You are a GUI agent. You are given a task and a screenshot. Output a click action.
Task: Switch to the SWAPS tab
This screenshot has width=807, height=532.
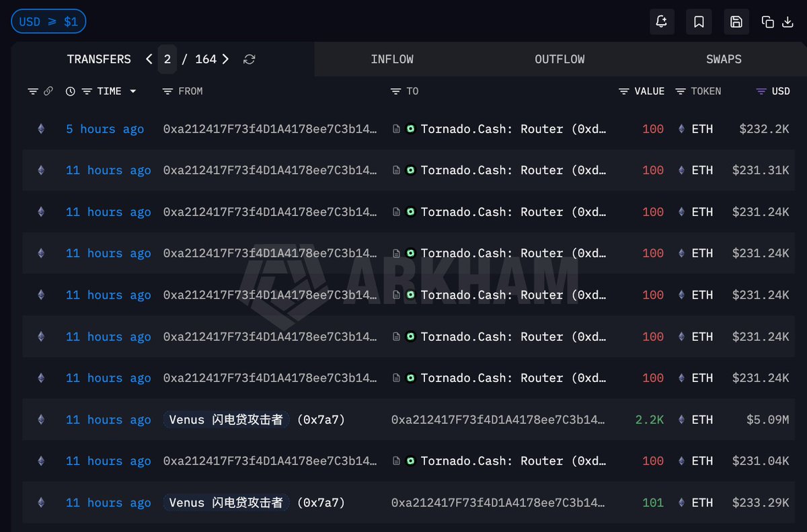click(x=724, y=59)
